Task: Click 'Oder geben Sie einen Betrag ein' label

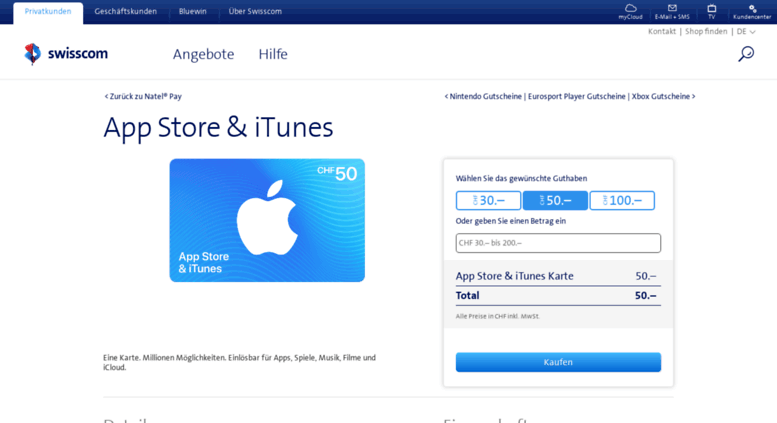Action: tap(510, 221)
